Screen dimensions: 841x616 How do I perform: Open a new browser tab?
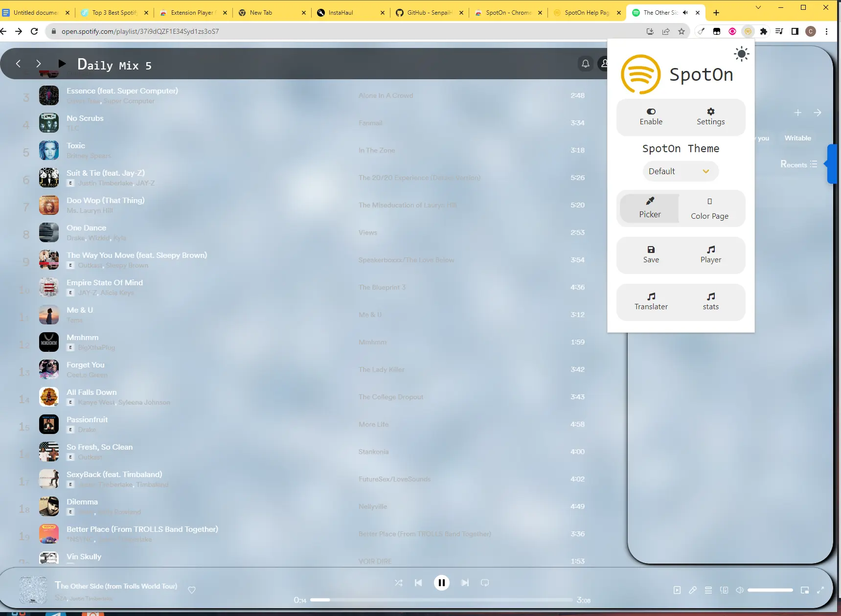click(x=716, y=13)
